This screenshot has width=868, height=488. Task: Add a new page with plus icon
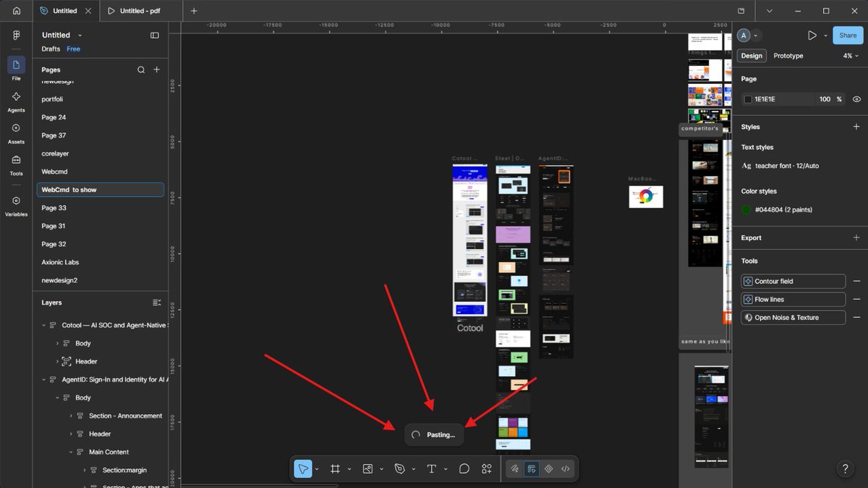(156, 70)
